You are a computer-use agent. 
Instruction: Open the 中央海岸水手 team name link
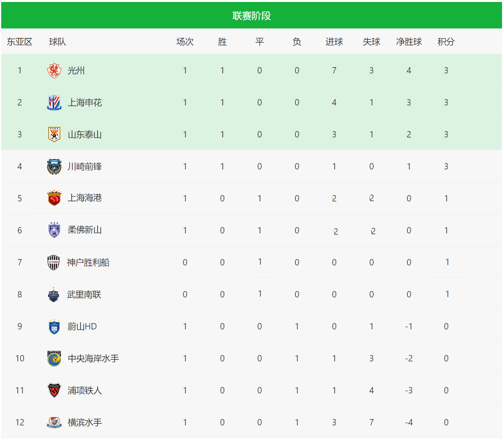click(x=93, y=359)
